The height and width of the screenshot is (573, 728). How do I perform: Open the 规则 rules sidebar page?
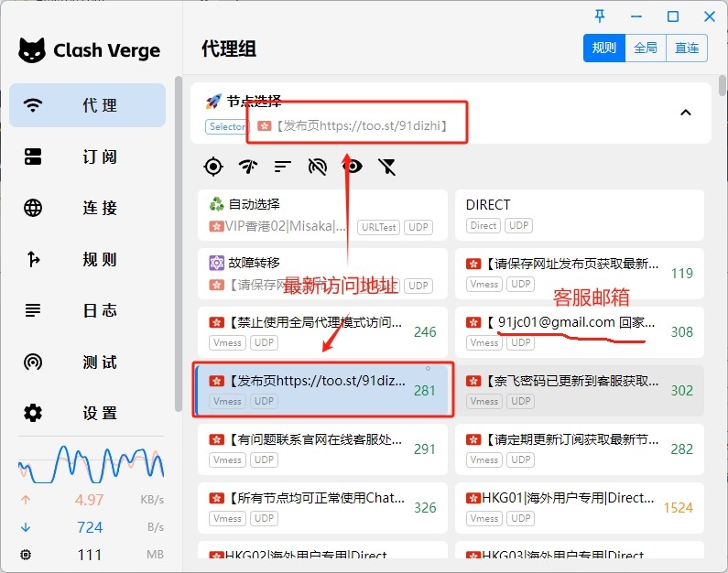pos(87,259)
